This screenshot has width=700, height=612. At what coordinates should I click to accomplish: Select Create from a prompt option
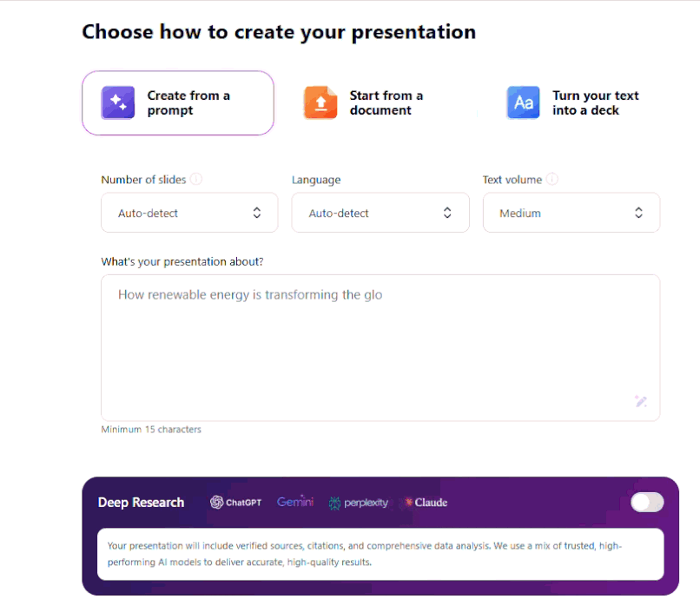tap(178, 103)
